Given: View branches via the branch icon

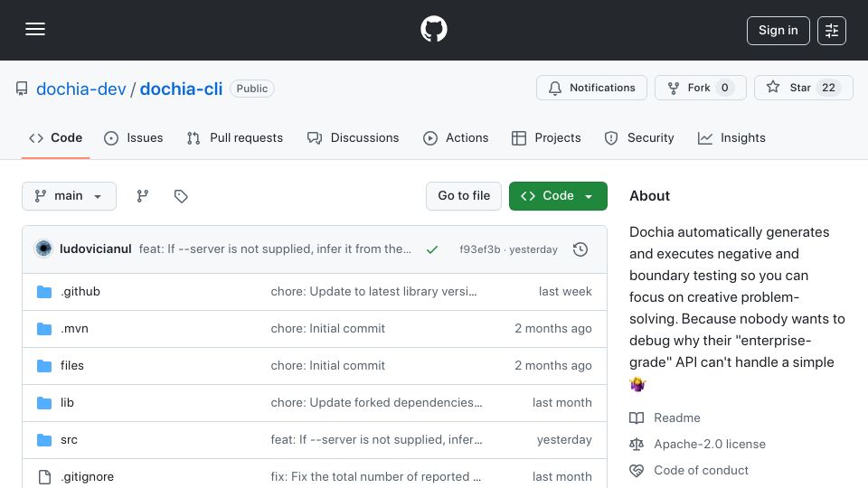Looking at the screenshot, I should click(x=143, y=196).
